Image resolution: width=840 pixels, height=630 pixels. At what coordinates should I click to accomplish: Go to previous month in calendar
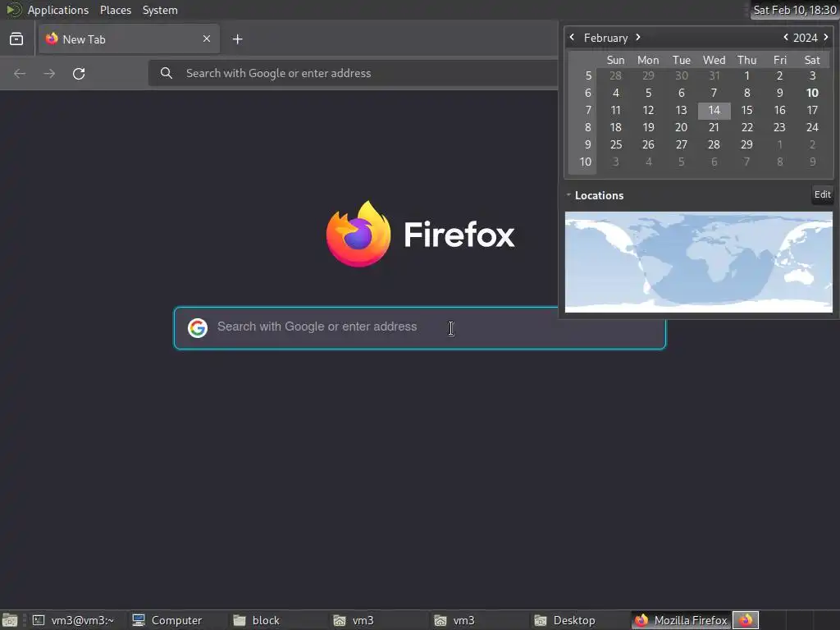572,38
